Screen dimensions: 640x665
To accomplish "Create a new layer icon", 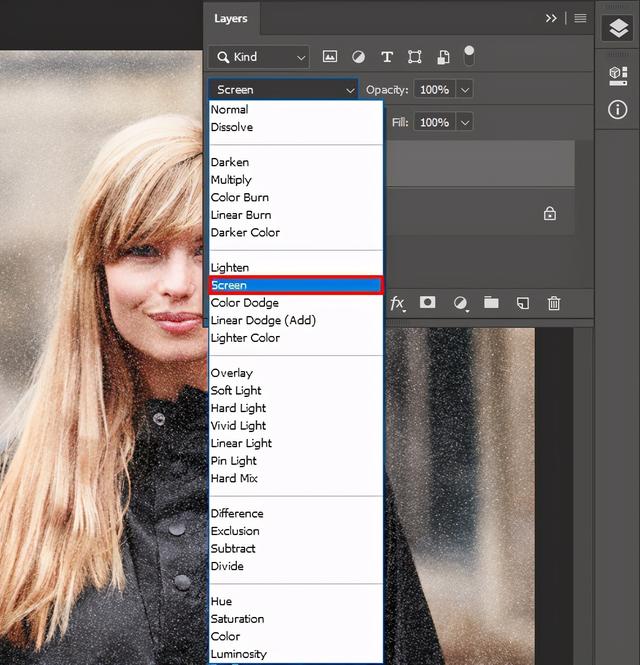I will tap(523, 303).
